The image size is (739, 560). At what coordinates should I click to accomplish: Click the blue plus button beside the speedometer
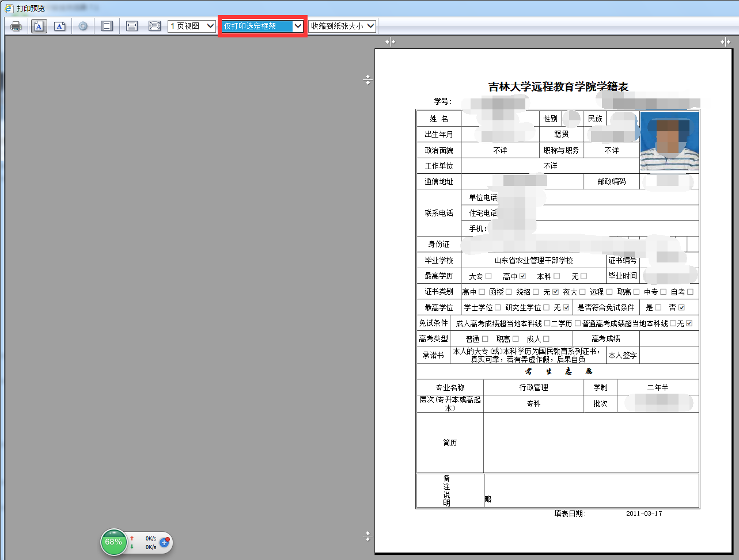[x=164, y=542]
